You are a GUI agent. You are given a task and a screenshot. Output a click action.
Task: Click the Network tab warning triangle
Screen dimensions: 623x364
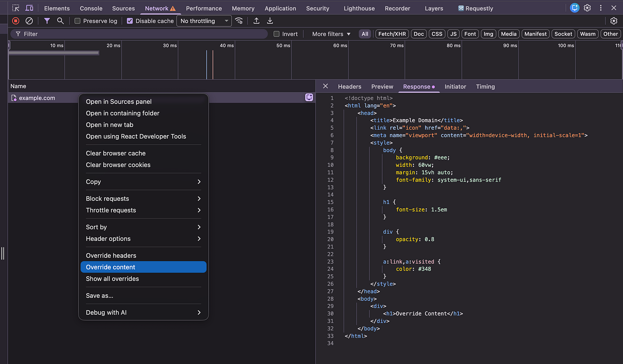(x=173, y=8)
